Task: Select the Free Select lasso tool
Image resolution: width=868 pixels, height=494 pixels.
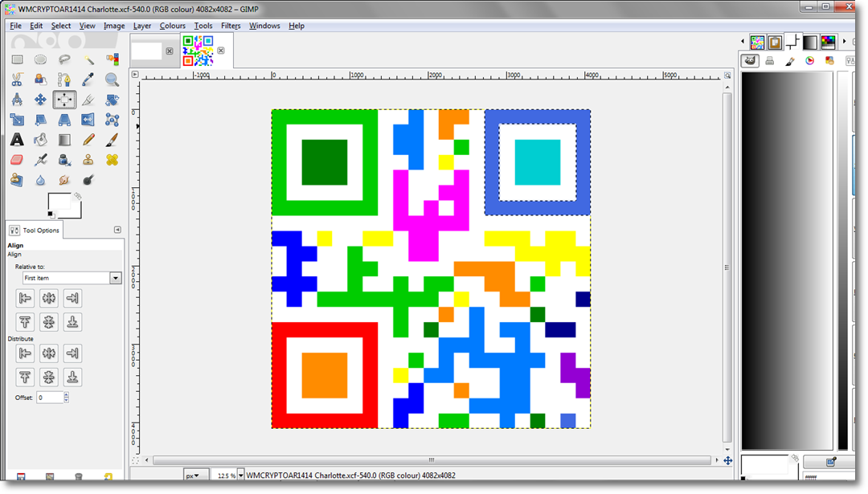Action: pyautogui.click(x=64, y=59)
